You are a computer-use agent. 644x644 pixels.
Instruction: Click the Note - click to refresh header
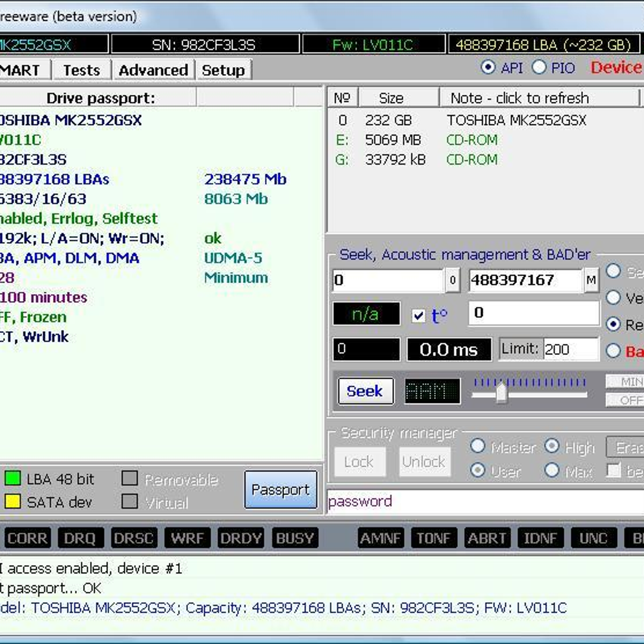click(x=539, y=98)
